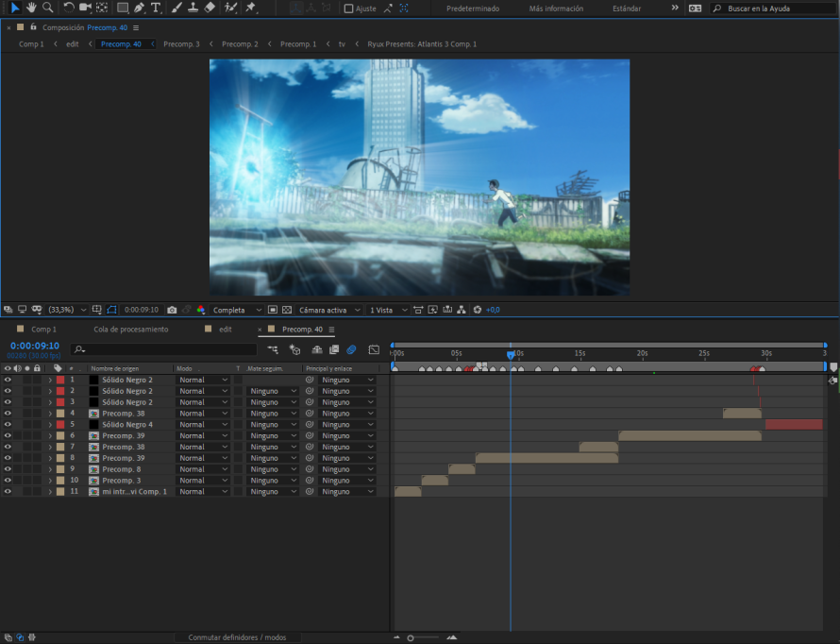The image size is (840, 644).
Task: Open the graph editor icon in the timeline
Action: tap(374, 349)
